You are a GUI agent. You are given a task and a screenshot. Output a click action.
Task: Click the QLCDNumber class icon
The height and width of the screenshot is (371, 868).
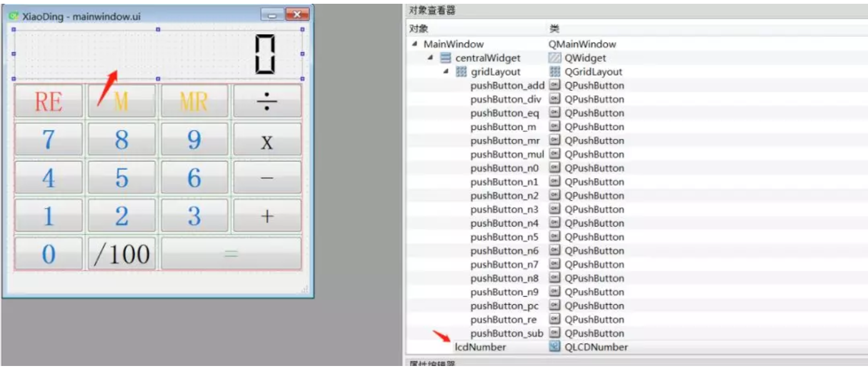554,347
